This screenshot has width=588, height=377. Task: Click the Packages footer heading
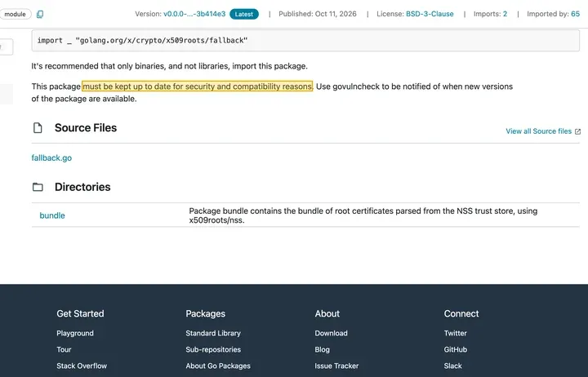205,313
